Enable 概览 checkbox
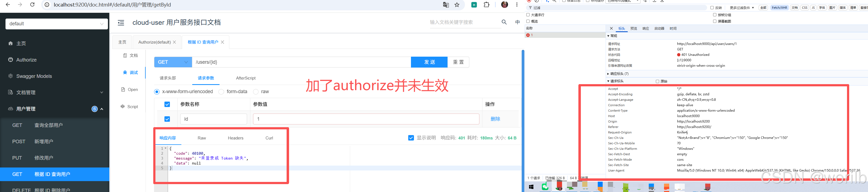This screenshot has width=868, height=192. (x=528, y=21)
